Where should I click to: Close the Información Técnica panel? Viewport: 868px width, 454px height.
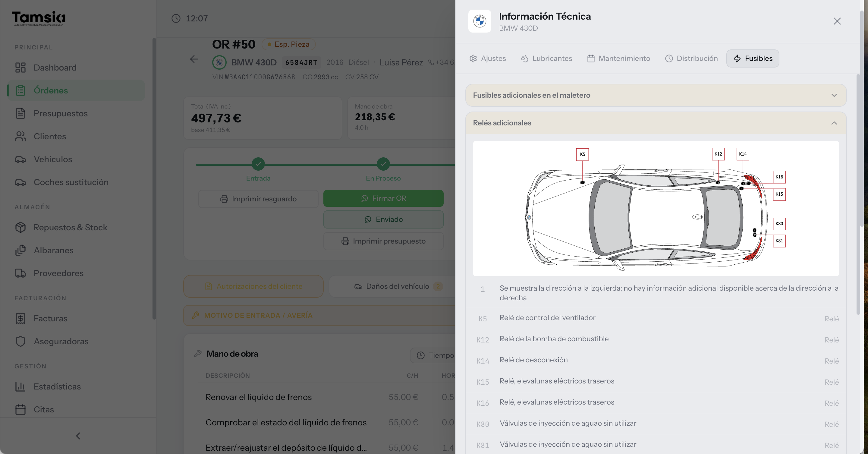coord(837,21)
